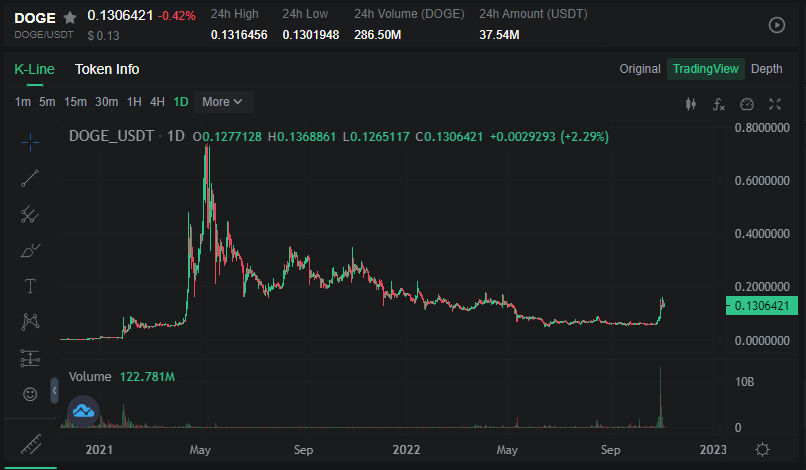This screenshot has height=470, width=806.
Task: Add DOGE to favorites with the star
Action: (70, 18)
